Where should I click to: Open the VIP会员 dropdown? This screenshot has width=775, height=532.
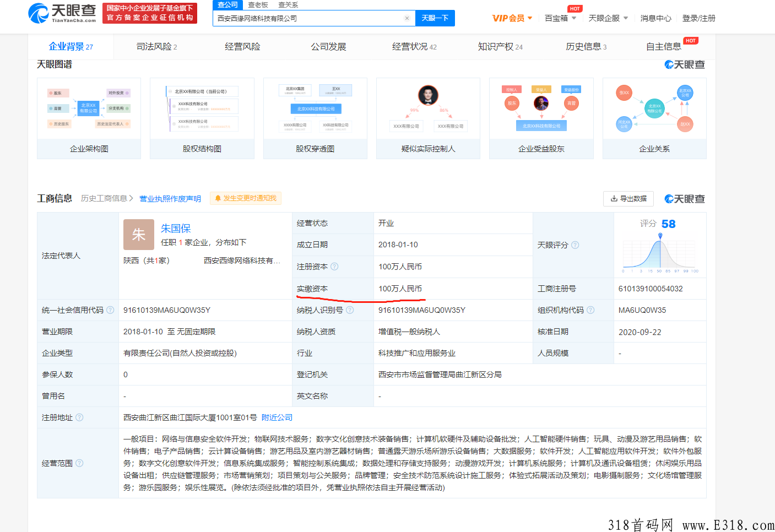[512, 18]
